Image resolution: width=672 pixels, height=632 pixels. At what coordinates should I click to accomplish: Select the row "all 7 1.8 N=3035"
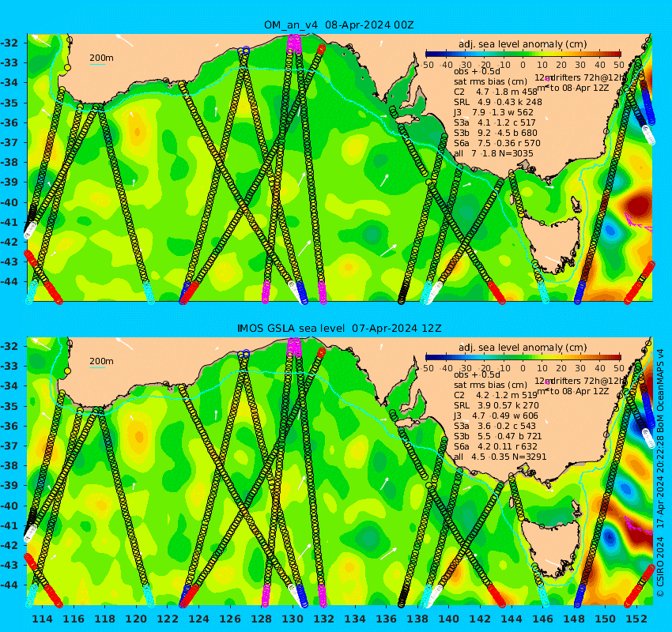point(493,153)
